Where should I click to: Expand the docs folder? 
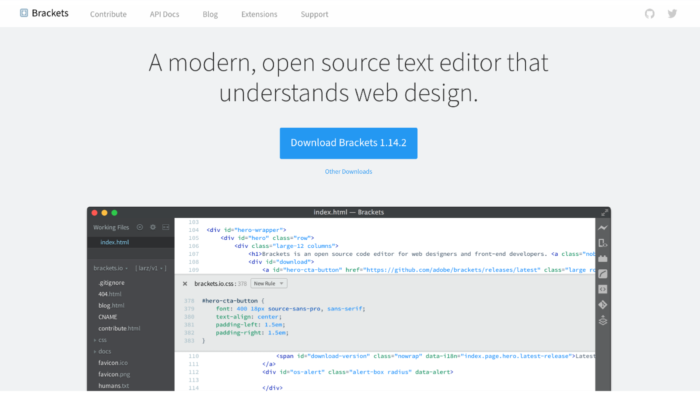pos(103,351)
